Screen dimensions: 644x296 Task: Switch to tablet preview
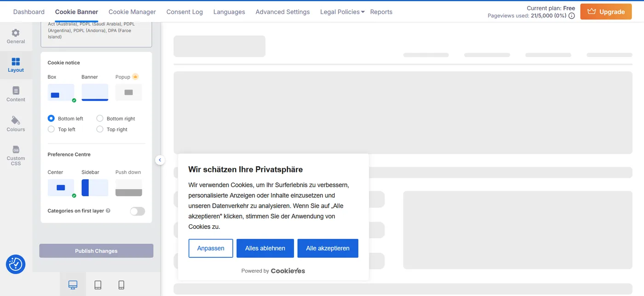(98, 285)
